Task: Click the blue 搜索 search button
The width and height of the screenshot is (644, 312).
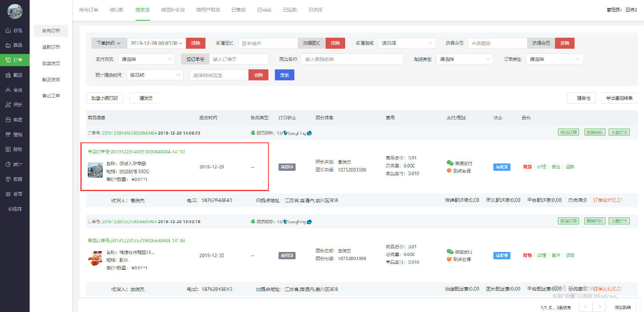Action: [284, 75]
